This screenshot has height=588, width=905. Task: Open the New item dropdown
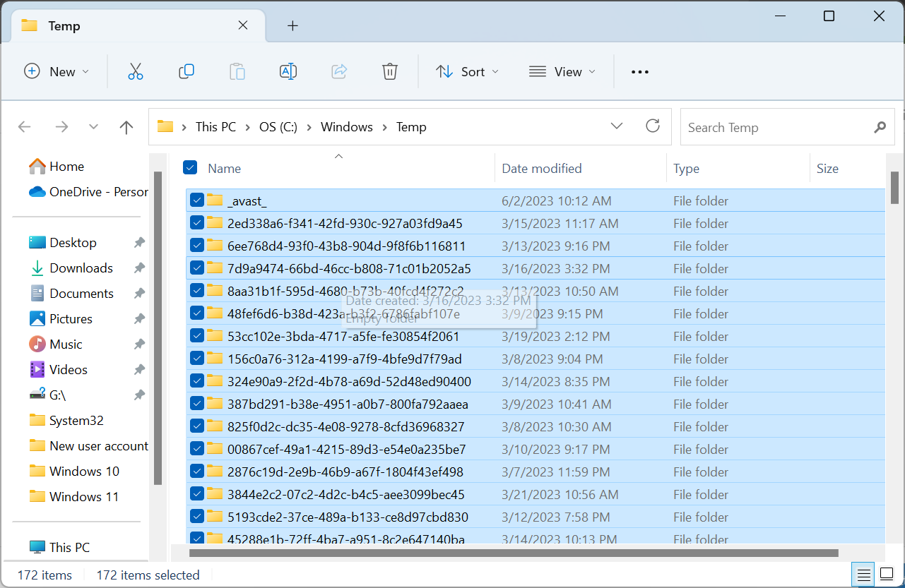coord(57,72)
